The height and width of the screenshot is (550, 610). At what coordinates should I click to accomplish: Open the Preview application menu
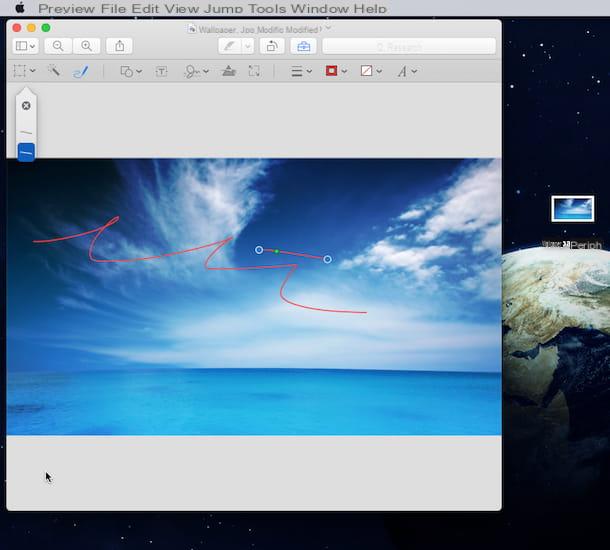67,9
